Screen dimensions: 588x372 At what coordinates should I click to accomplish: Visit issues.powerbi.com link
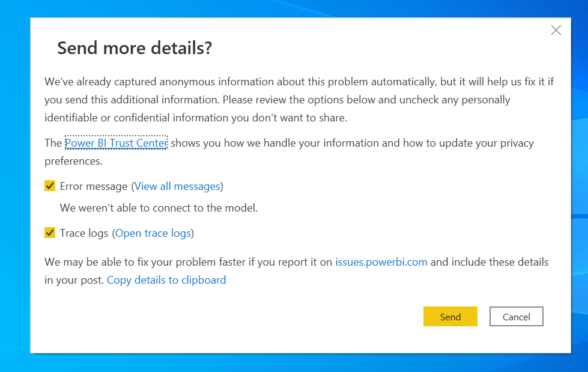pyautogui.click(x=381, y=262)
